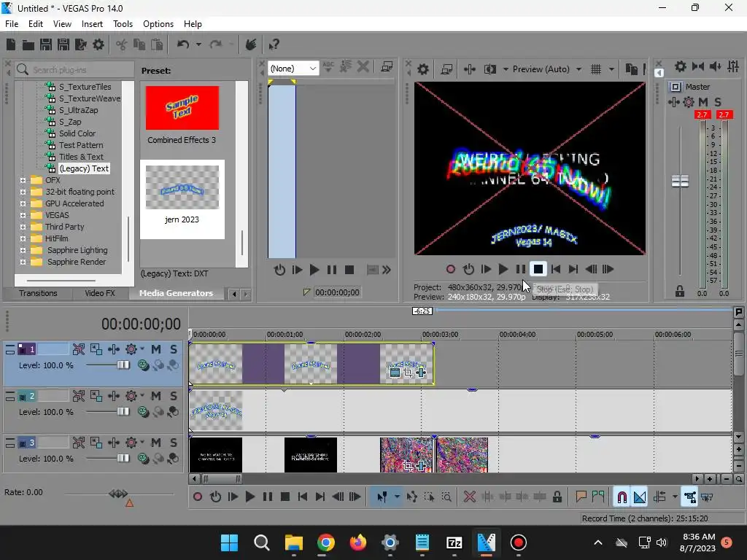Click Insert Region icon in timeline toolbar
This screenshot has width=747, height=560.
[x=598, y=497]
